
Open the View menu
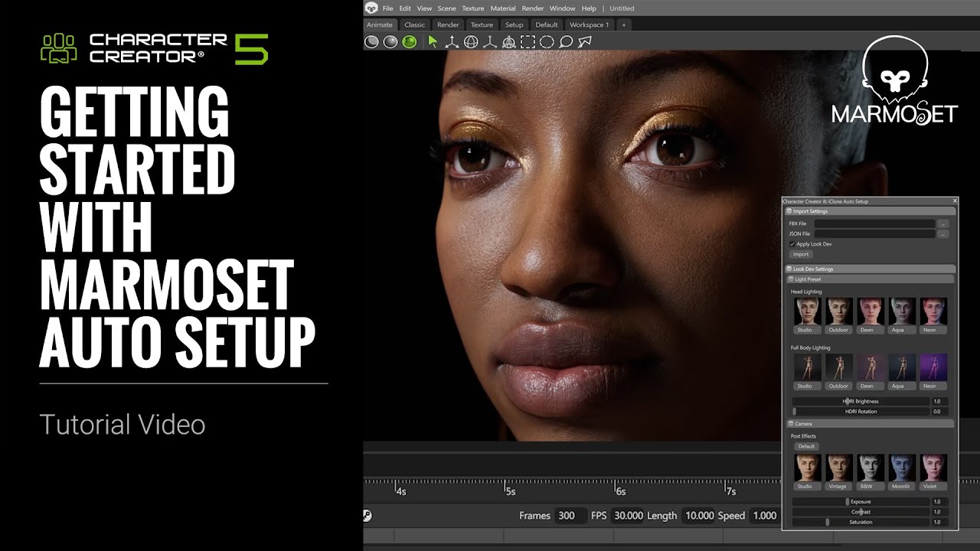(424, 8)
